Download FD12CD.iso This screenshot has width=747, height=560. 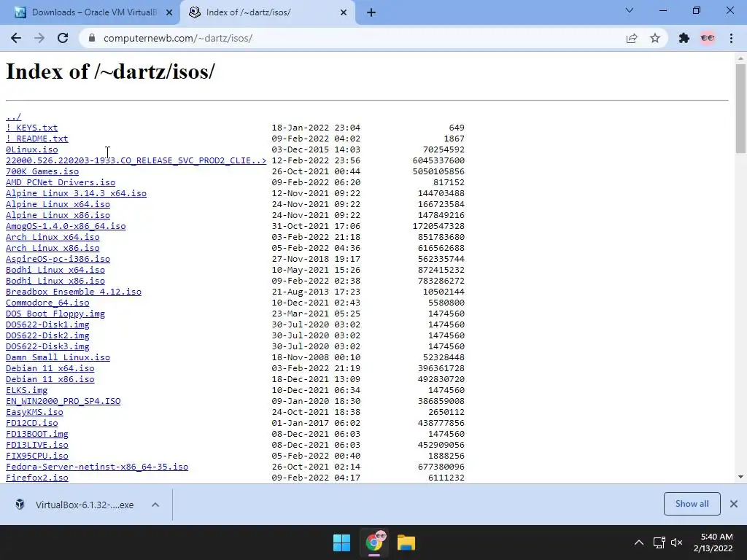tap(31, 424)
